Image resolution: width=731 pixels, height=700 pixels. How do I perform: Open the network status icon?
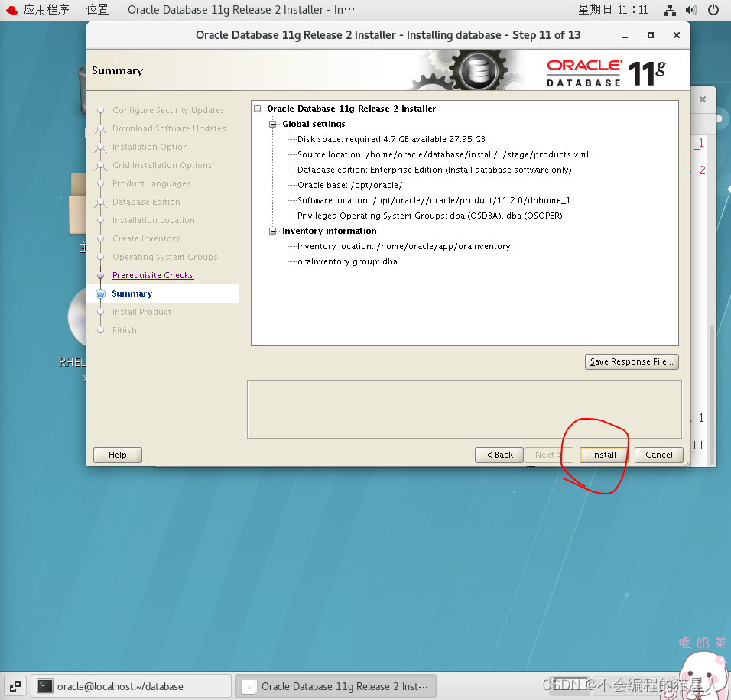coord(670,10)
